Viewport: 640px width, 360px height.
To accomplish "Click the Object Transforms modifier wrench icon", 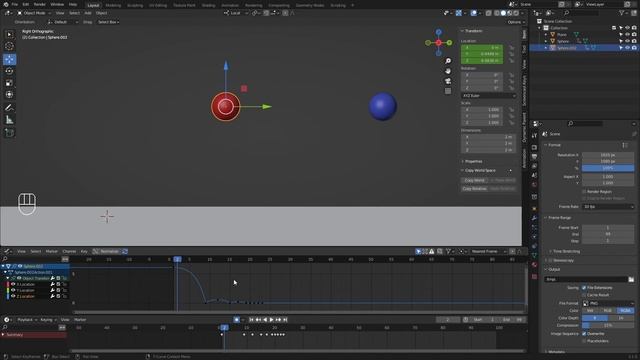I will [x=53, y=278].
